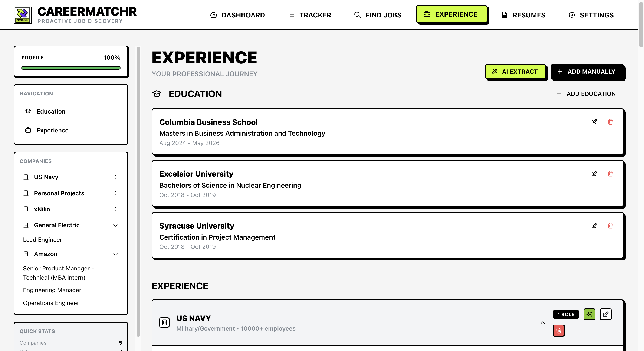Click the profile completion progress bar
Viewport: 644px width, 351px height.
71,68
